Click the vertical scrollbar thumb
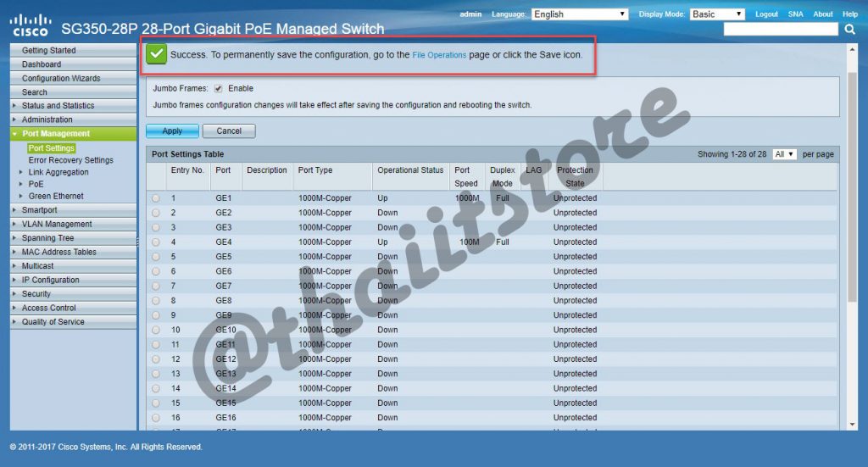 point(852,186)
